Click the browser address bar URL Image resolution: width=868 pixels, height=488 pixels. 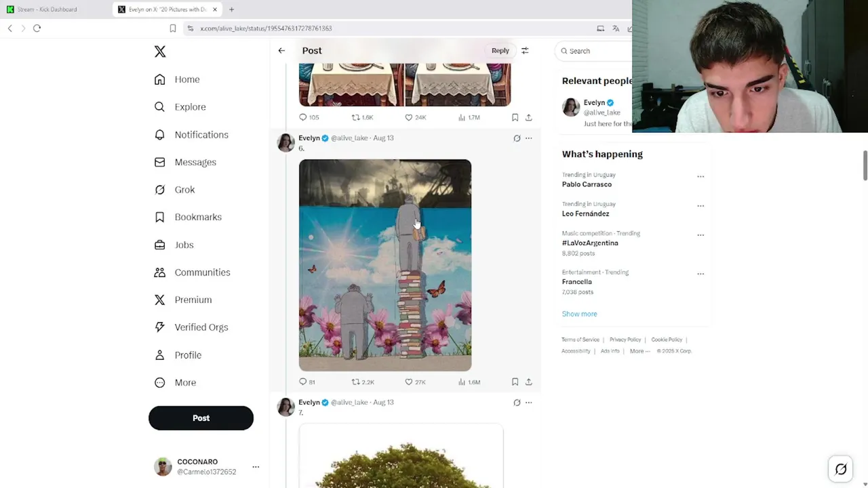pyautogui.click(x=266, y=28)
